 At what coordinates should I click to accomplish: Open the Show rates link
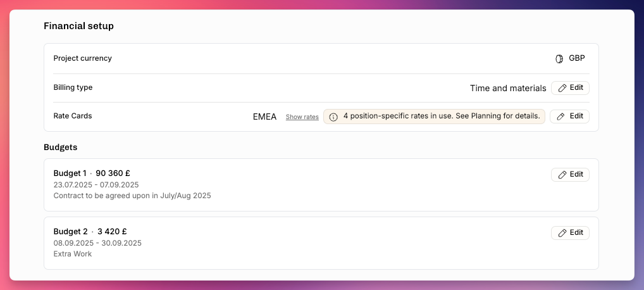pos(302,117)
